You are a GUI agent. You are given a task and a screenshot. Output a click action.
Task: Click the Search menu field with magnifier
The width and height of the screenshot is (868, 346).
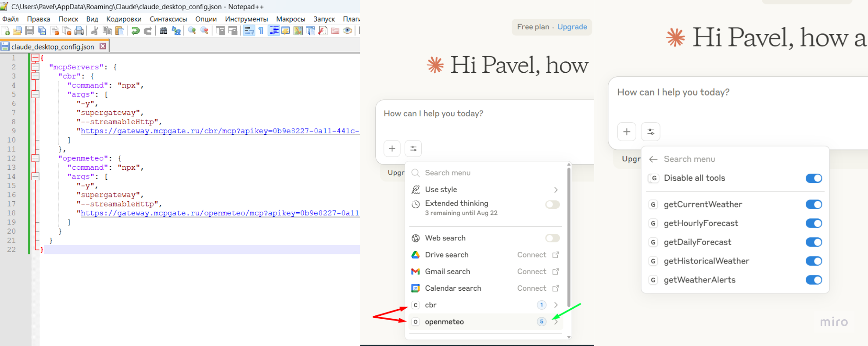[x=485, y=173]
